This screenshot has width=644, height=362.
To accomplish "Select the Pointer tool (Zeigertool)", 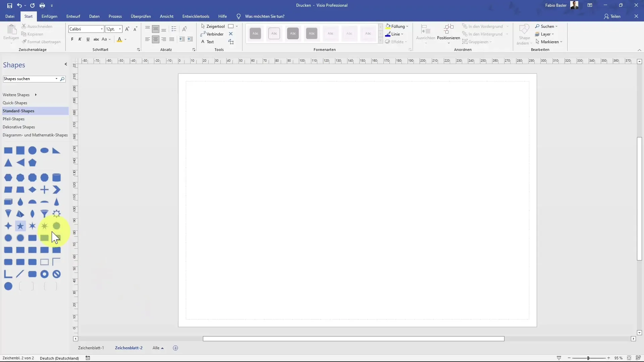I will click(x=213, y=26).
